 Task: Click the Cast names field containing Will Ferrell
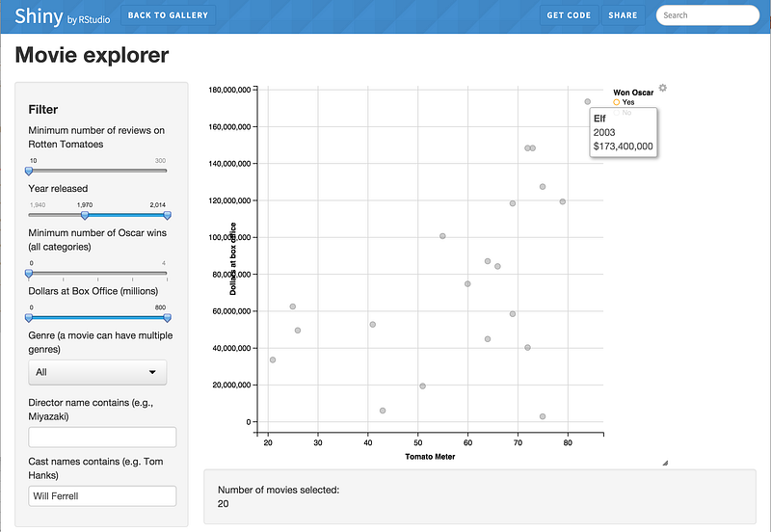pos(102,496)
